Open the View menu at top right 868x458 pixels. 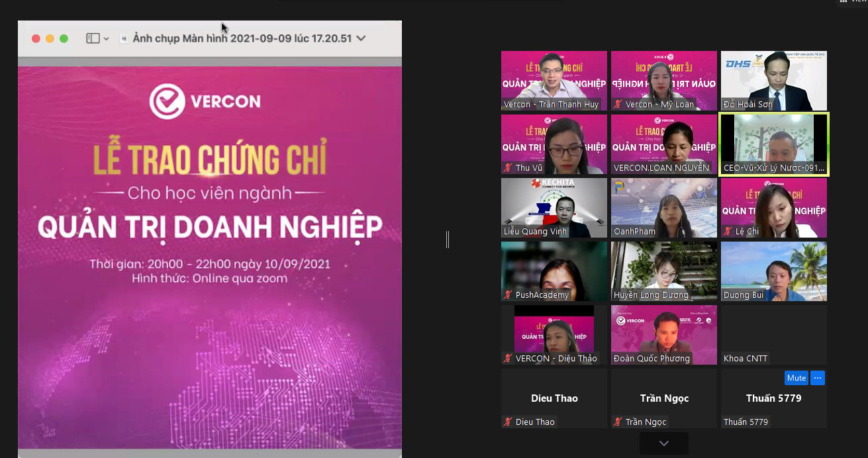pos(854,2)
